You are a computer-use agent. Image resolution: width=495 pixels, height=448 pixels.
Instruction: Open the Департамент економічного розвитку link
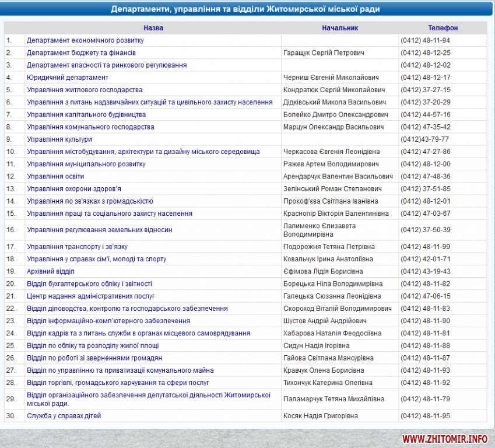click(85, 40)
